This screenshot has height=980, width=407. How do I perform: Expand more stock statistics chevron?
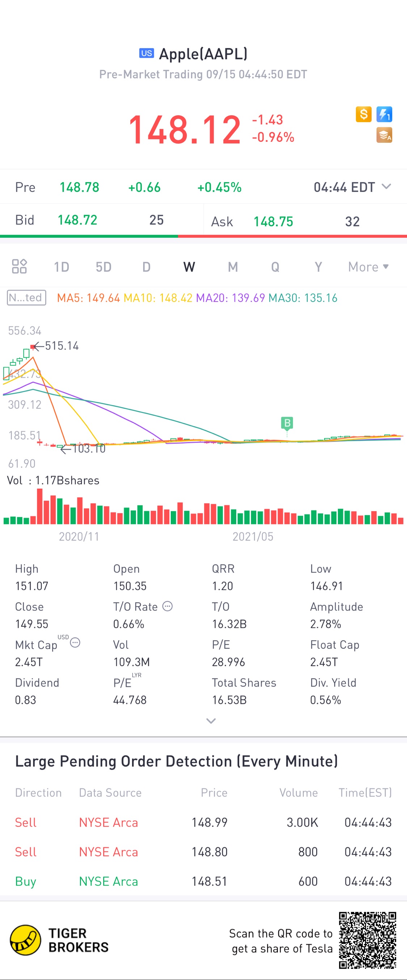(211, 721)
